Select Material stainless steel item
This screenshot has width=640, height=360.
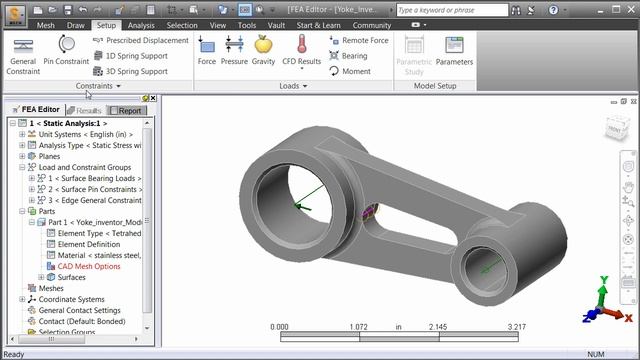pos(94,255)
